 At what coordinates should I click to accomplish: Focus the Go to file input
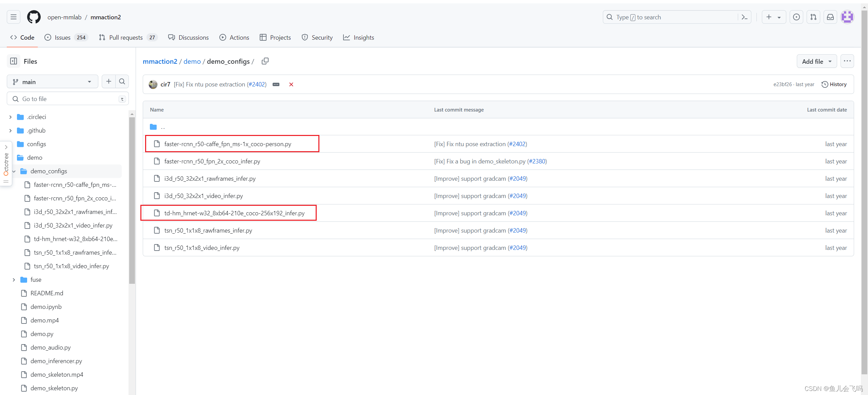(x=68, y=99)
